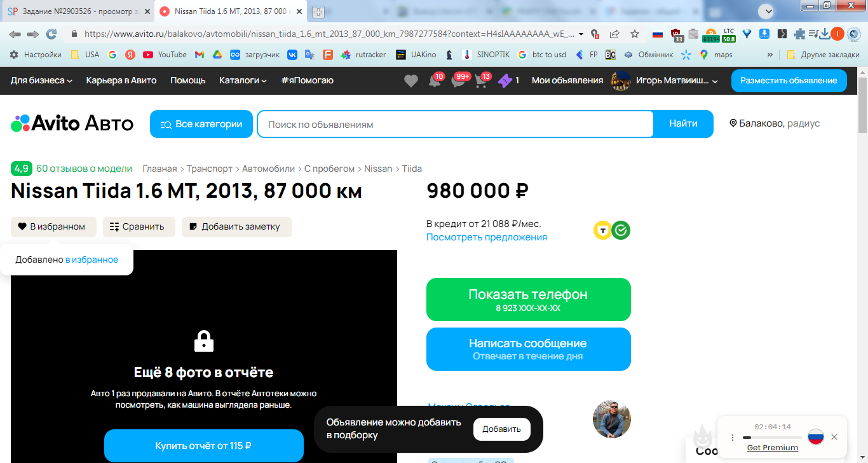Image resolution: width=868 pixels, height=463 pixels.
Task: Open the purple ticket coupon icon
Action: [505, 81]
